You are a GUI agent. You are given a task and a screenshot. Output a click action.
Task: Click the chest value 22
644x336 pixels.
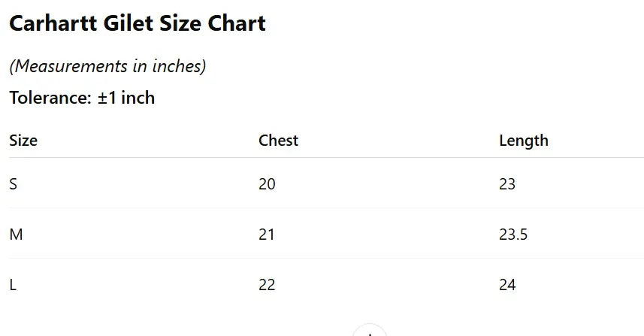click(x=267, y=285)
